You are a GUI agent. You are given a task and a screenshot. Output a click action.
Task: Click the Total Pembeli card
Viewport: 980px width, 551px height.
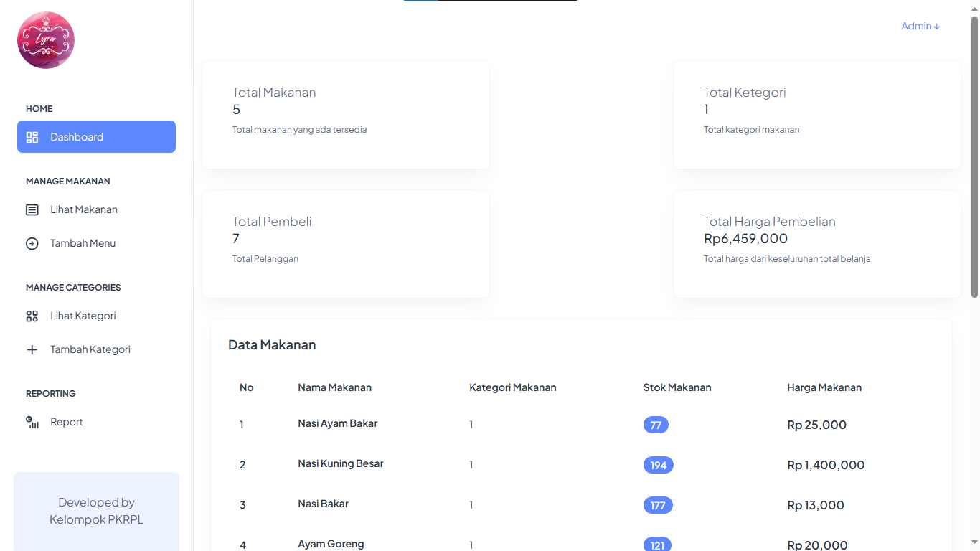[346, 244]
